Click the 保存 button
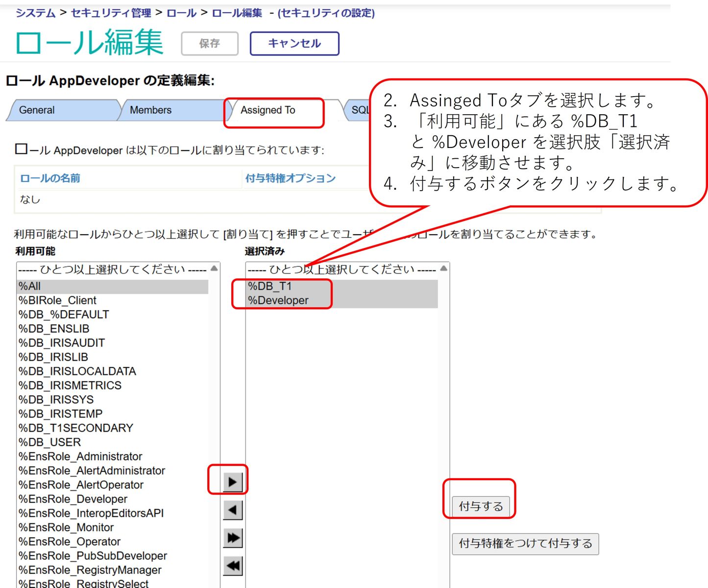708x588 pixels. click(x=209, y=44)
